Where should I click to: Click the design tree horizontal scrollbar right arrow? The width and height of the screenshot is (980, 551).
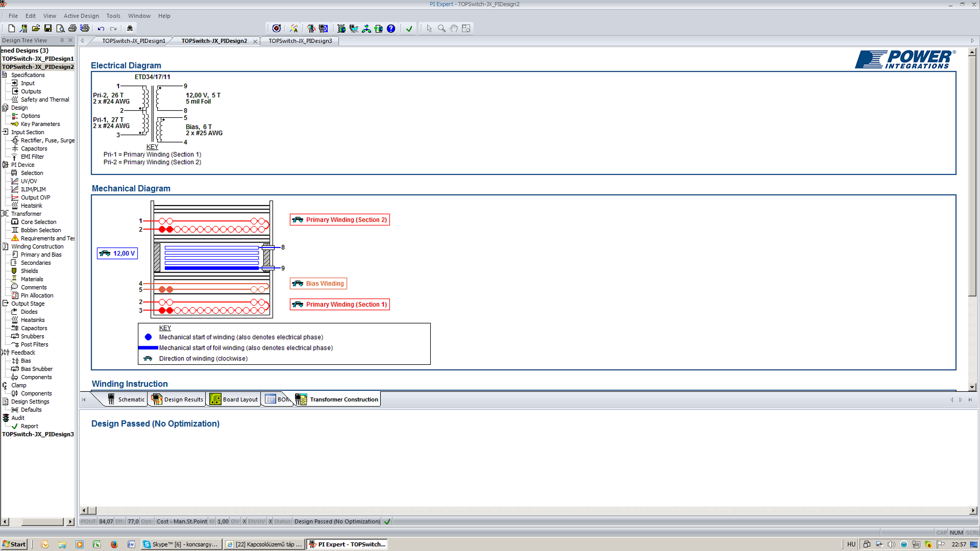(70, 521)
